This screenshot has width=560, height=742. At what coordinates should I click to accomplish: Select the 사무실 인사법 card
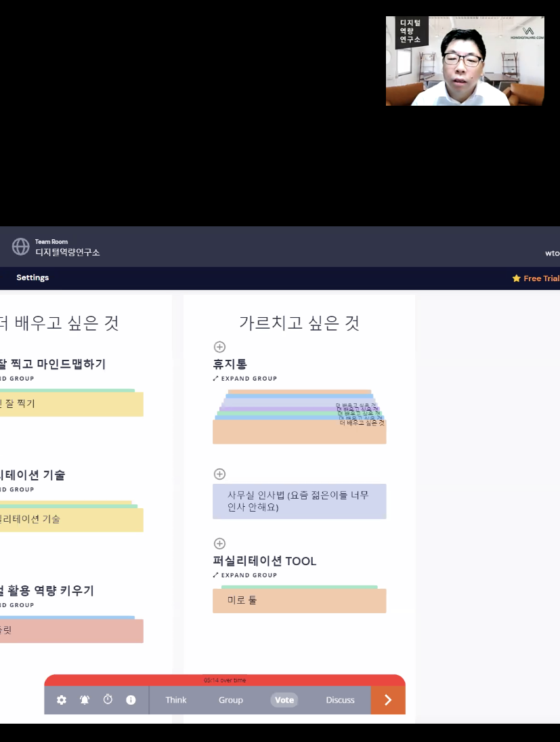tap(299, 501)
